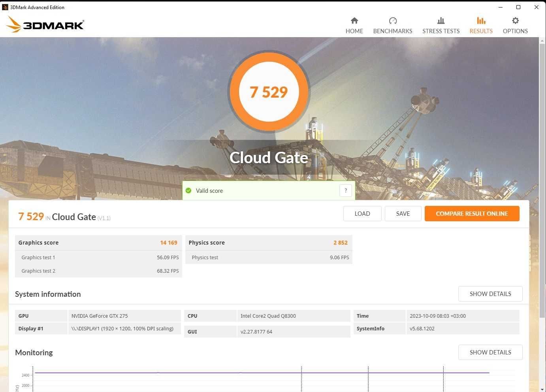Click the 3DMark logo
The width and height of the screenshot is (546, 392).
tap(45, 24)
